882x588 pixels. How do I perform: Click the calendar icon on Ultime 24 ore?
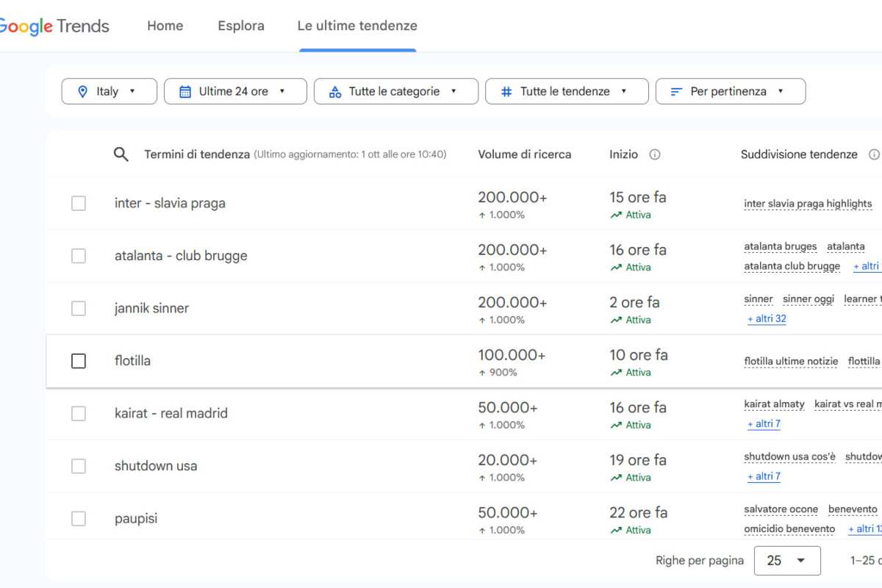pyautogui.click(x=185, y=92)
